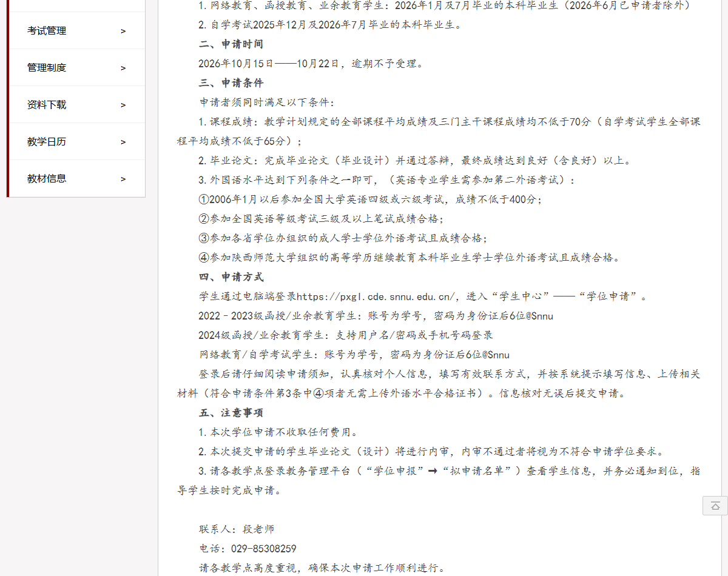Click the line ②参加全国英语等级考试三级
This screenshot has height=576, width=728.
pyautogui.click(x=321, y=219)
